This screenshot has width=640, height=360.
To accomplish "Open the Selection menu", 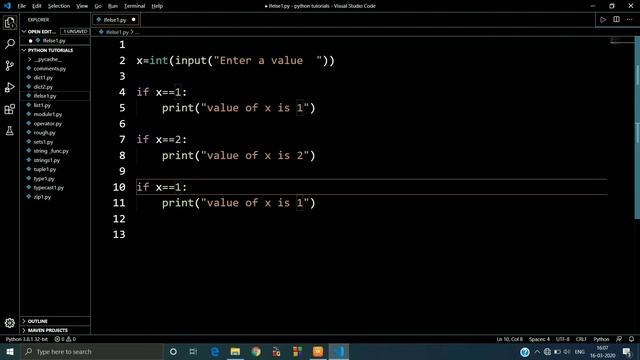I will click(59, 6).
